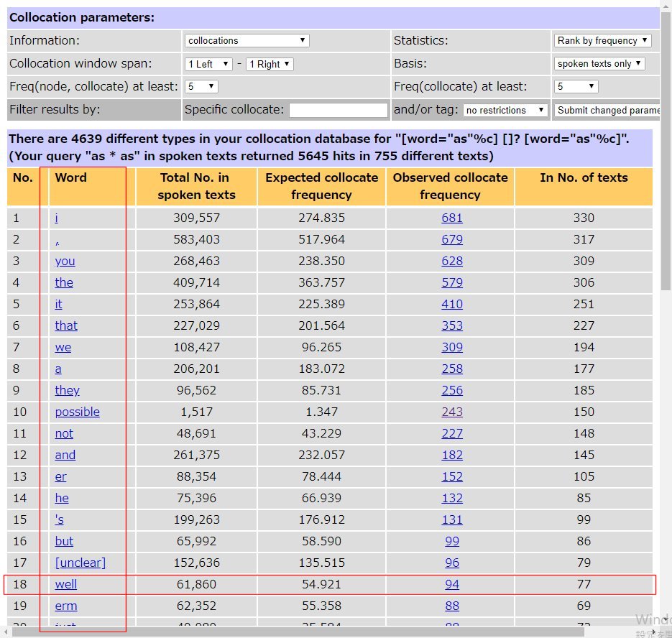
Task: Open the Rank by frequency statistics dropdown
Action: [x=602, y=41]
